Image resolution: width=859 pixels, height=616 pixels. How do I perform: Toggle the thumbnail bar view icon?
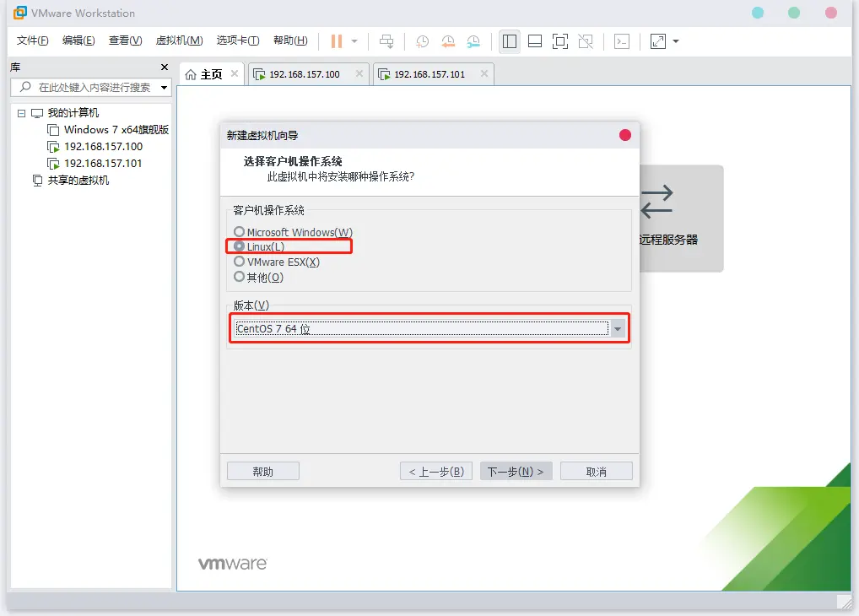pos(535,41)
